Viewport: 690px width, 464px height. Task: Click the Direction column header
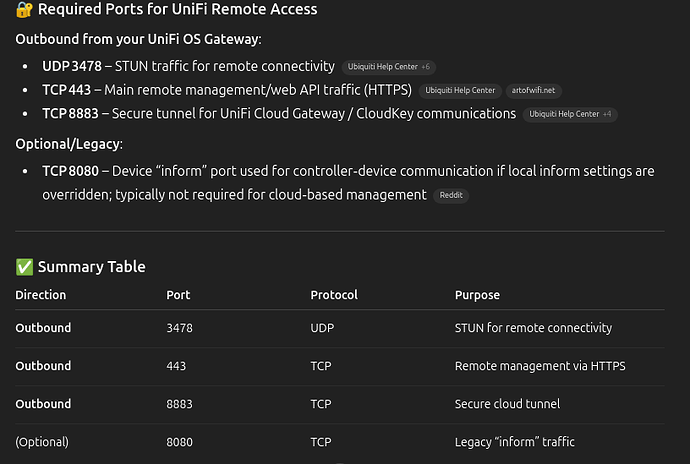coord(40,295)
